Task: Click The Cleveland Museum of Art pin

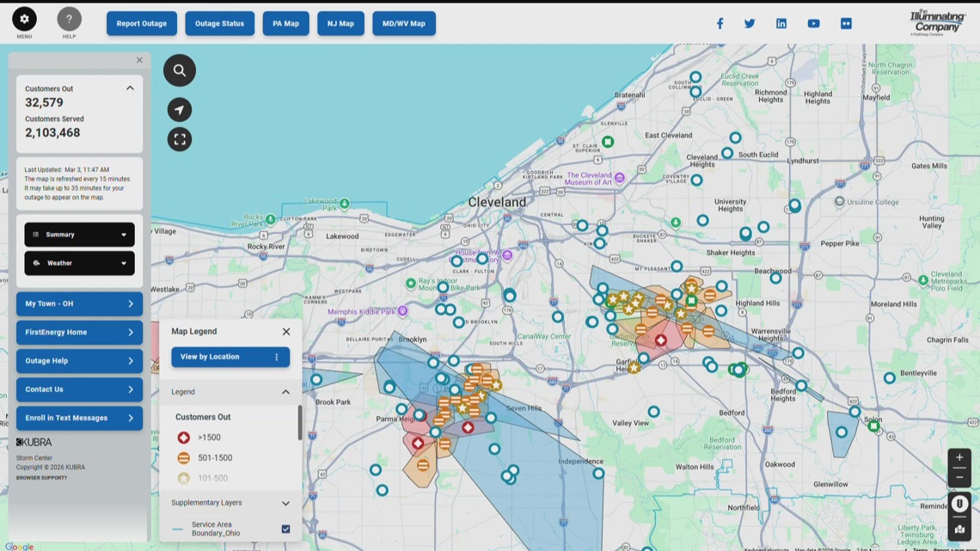Action: (x=619, y=178)
